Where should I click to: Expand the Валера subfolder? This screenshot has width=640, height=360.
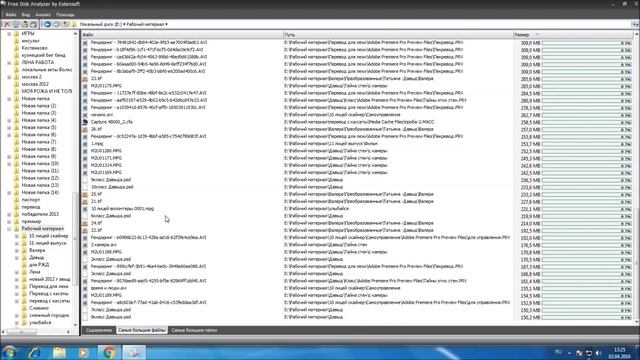click(17, 251)
